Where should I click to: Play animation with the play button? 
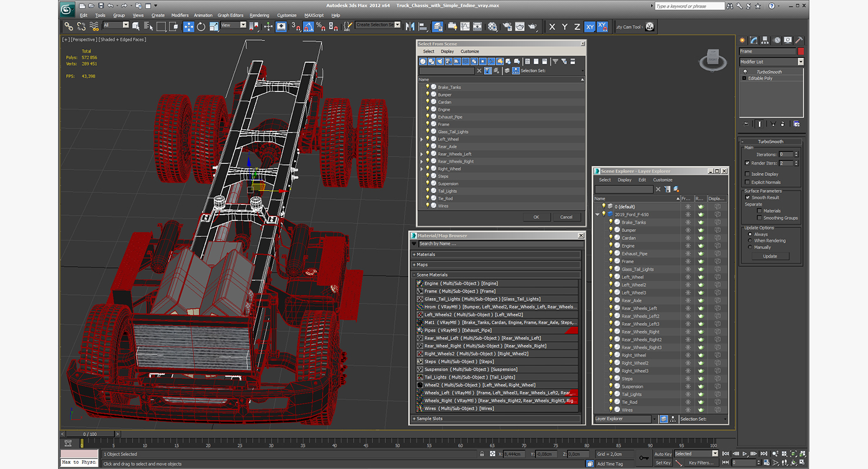[x=745, y=454]
